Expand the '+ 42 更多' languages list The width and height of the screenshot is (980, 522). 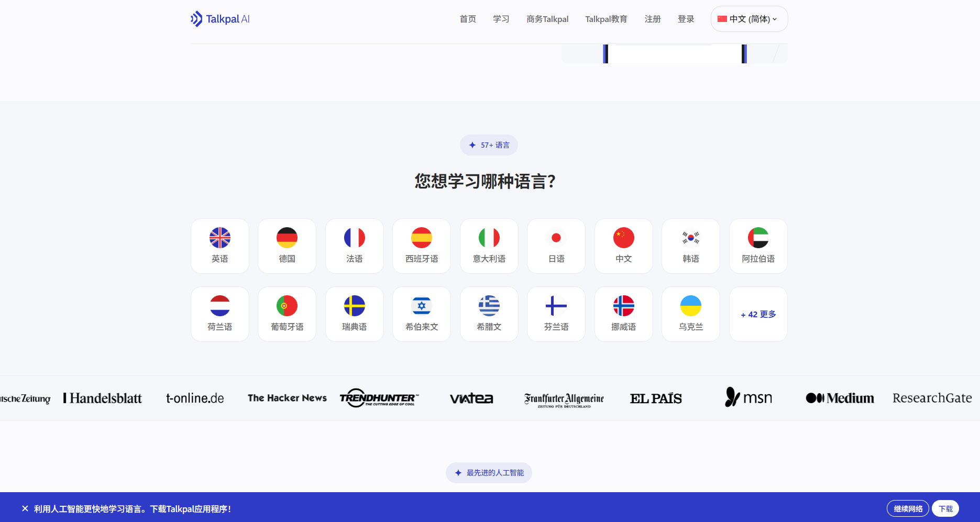(758, 314)
